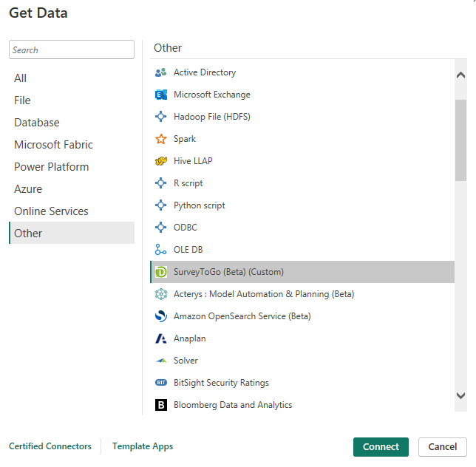Click the Microsoft Exchange connector icon
The height and width of the screenshot is (467, 476).
click(x=161, y=95)
